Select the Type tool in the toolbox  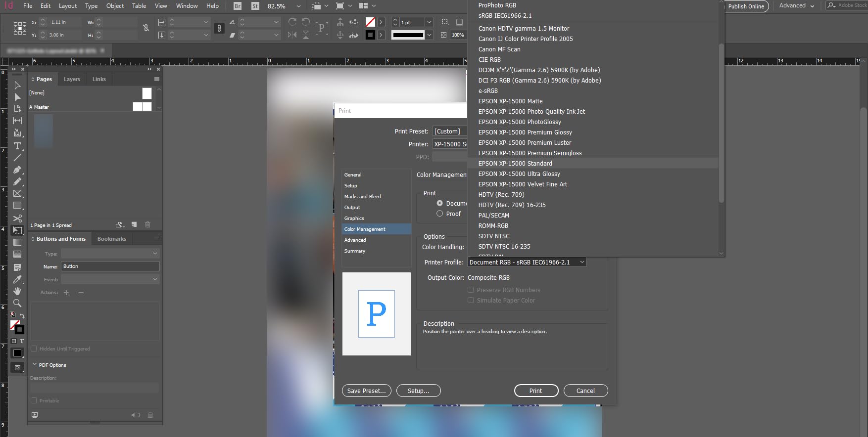tap(17, 146)
